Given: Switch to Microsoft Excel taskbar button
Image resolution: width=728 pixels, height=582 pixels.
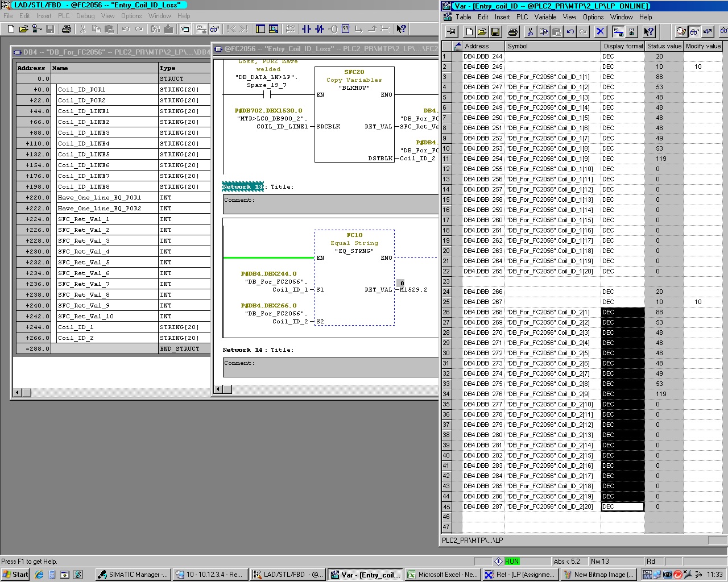Looking at the screenshot, I should coord(442,575).
